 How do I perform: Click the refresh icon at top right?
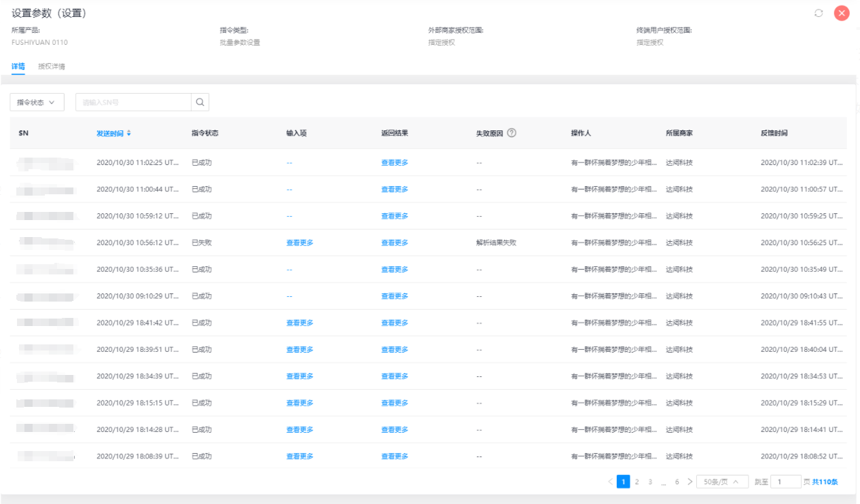819,13
